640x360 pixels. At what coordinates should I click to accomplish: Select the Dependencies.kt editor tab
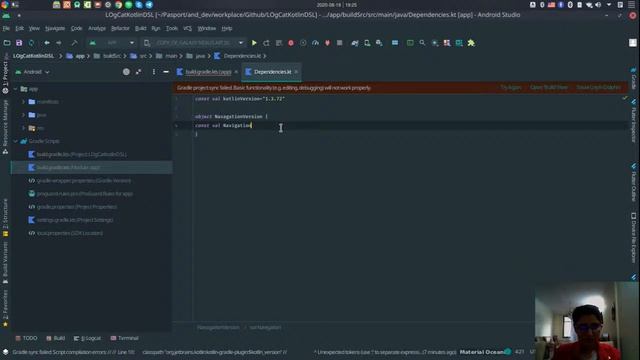pyautogui.click(x=272, y=72)
